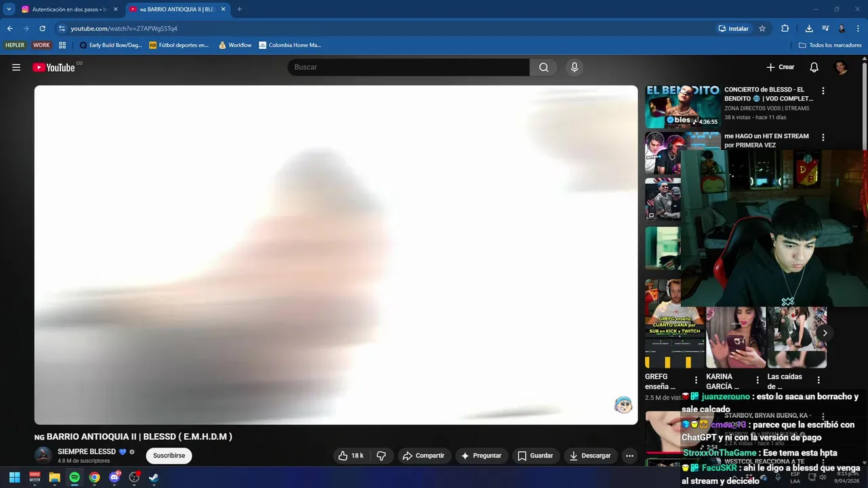
Task: Open Fútbol deportes bookmark
Action: 179,45
